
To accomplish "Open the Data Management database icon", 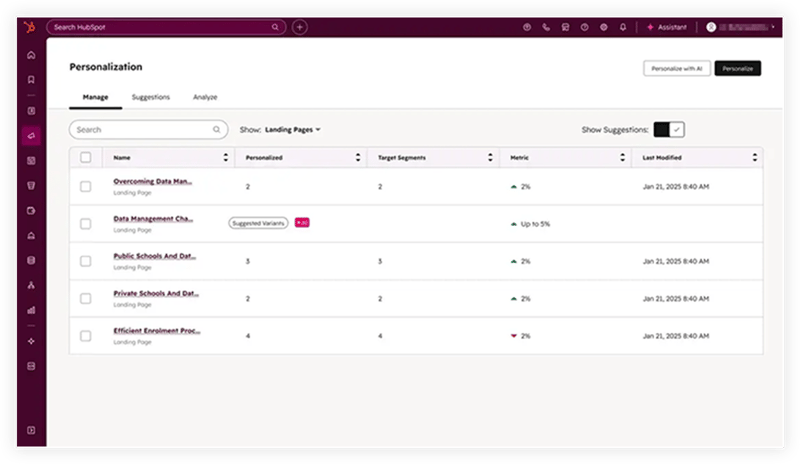I will [31, 260].
